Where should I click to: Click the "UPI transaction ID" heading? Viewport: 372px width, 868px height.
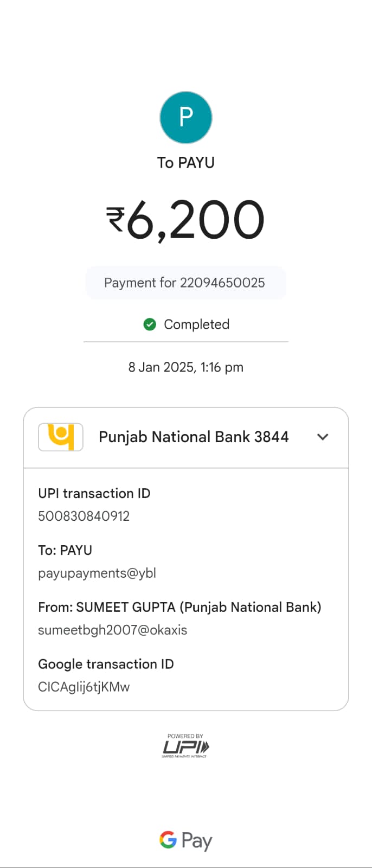(94, 493)
